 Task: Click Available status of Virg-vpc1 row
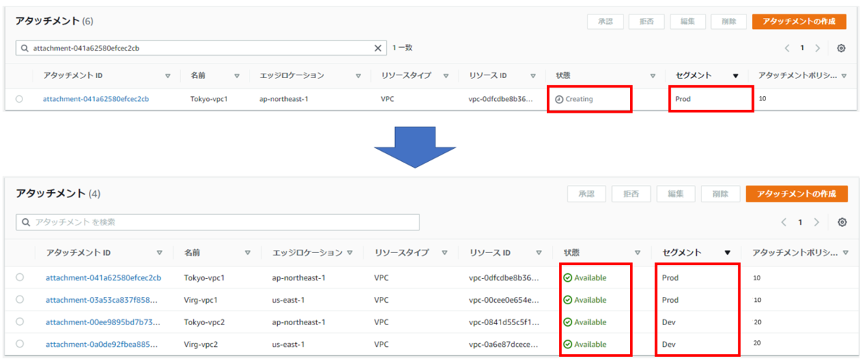click(585, 300)
